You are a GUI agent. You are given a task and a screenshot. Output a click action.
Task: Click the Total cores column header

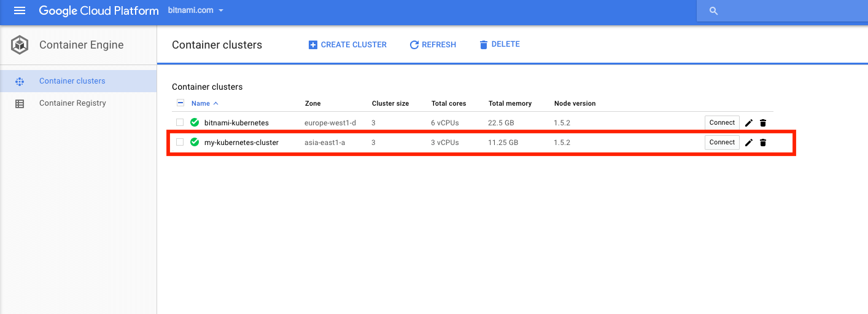[449, 103]
